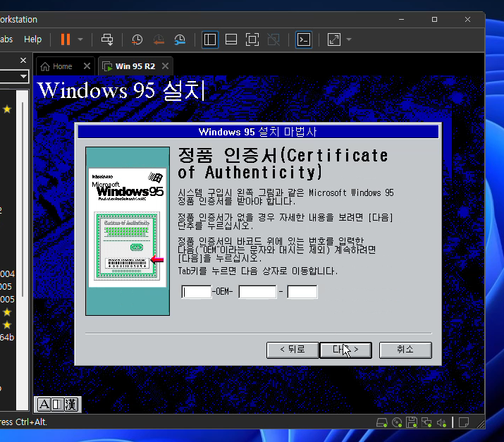Click the hard disk status icon

coord(381,422)
